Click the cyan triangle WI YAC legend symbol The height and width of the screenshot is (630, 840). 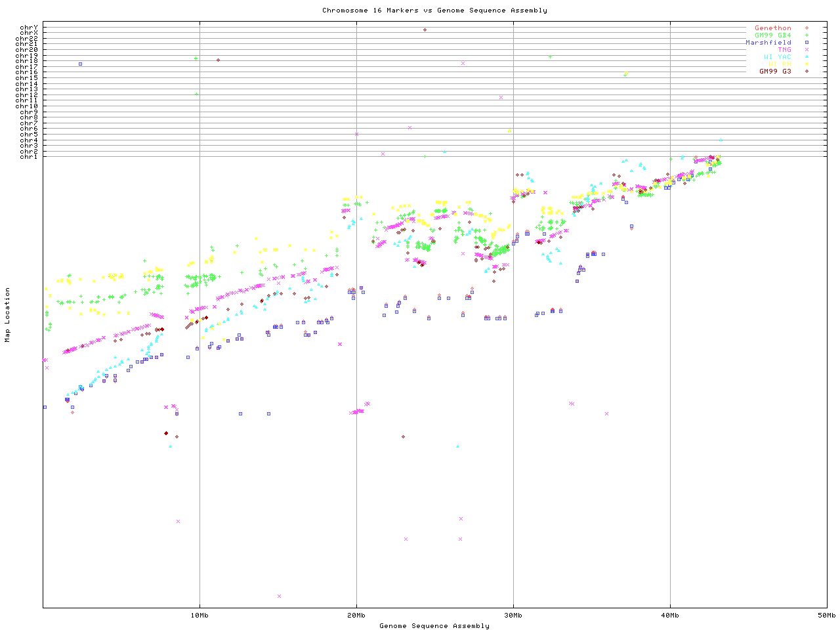(x=807, y=57)
